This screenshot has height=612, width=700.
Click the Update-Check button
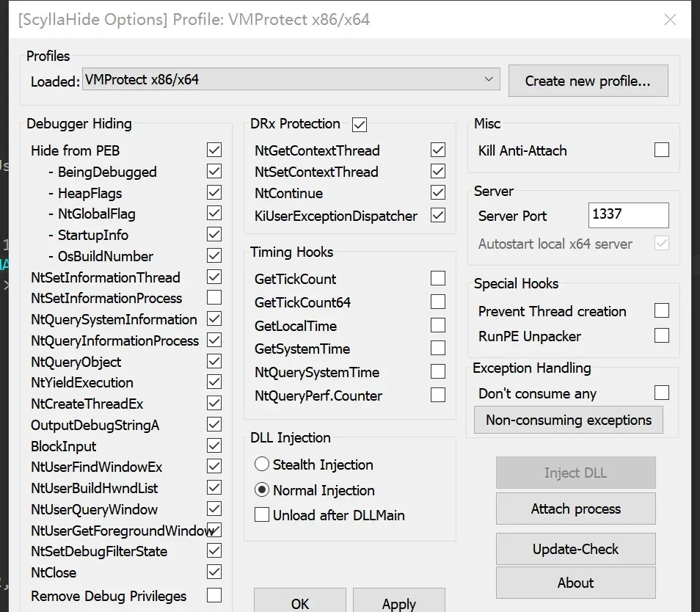pos(576,549)
